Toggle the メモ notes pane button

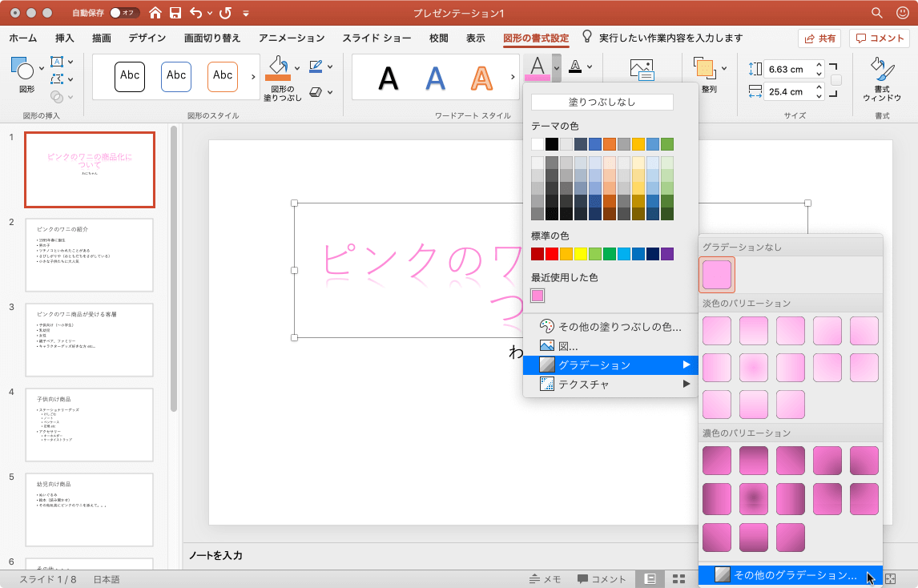(x=546, y=579)
